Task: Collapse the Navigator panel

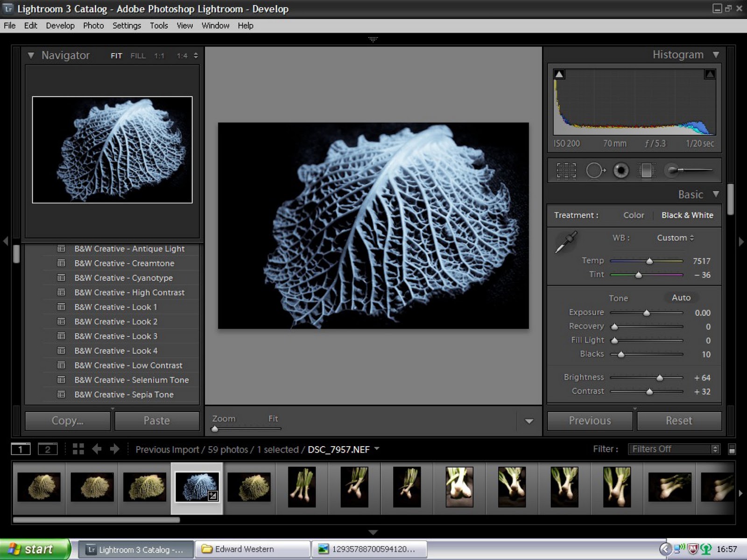Action: pyautogui.click(x=31, y=56)
